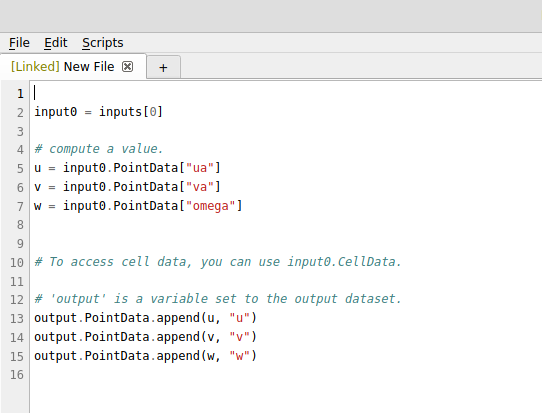
Task: Click the string "va" on line 6
Action: (x=199, y=187)
